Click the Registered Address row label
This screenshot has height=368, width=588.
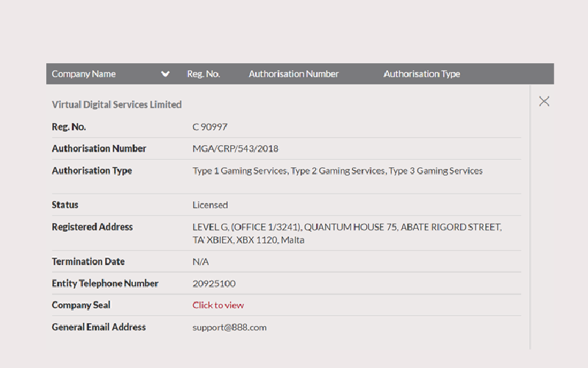[93, 227]
